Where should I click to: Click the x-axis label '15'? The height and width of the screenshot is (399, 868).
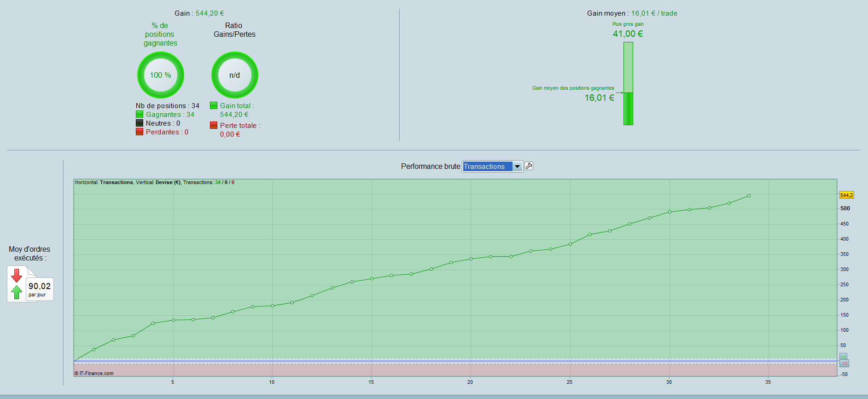pos(371,382)
